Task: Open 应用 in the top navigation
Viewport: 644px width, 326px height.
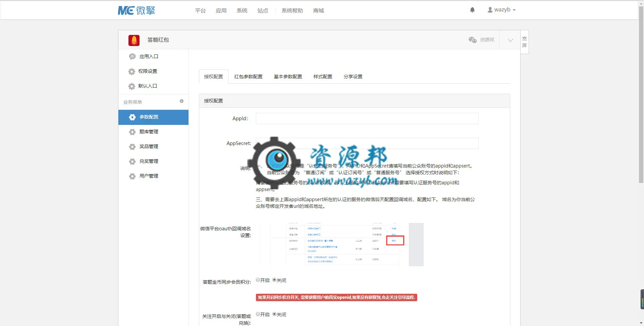Action: click(221, 10)
